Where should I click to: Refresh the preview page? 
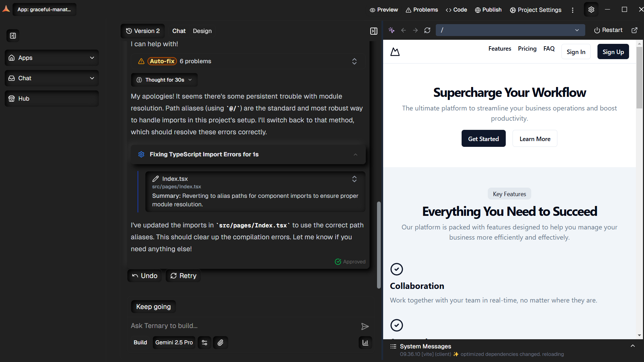[427, 30]
